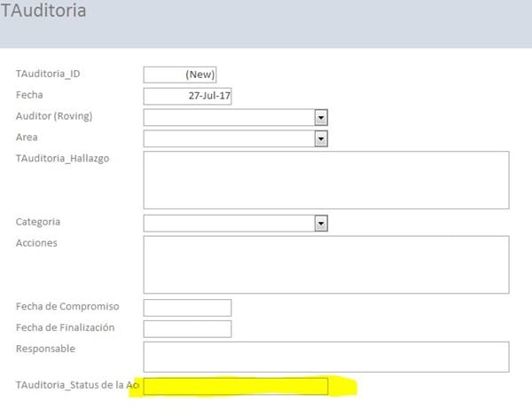Screen dimensions: 532x417
Task: Click the Area label
Action: pos(27,138)
